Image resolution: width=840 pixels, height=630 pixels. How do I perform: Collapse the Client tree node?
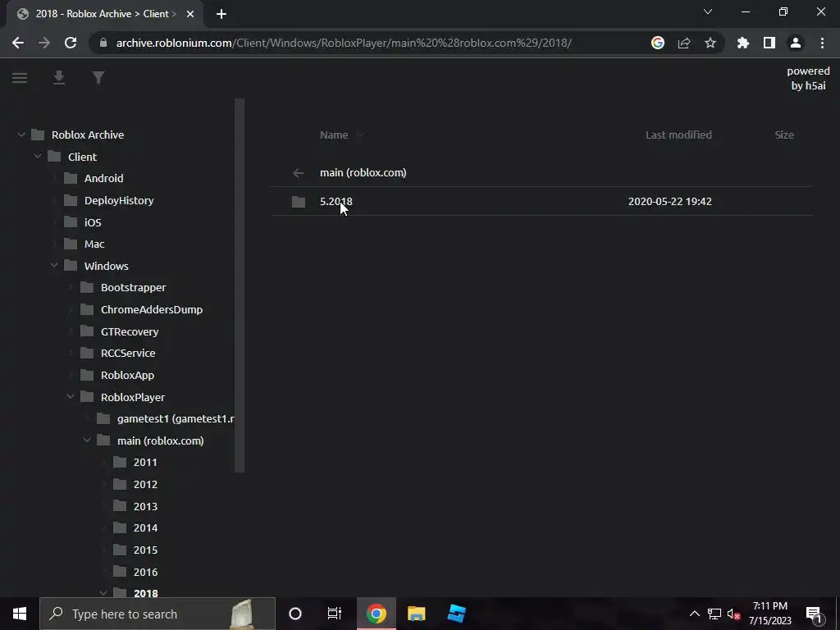(38, 157)
